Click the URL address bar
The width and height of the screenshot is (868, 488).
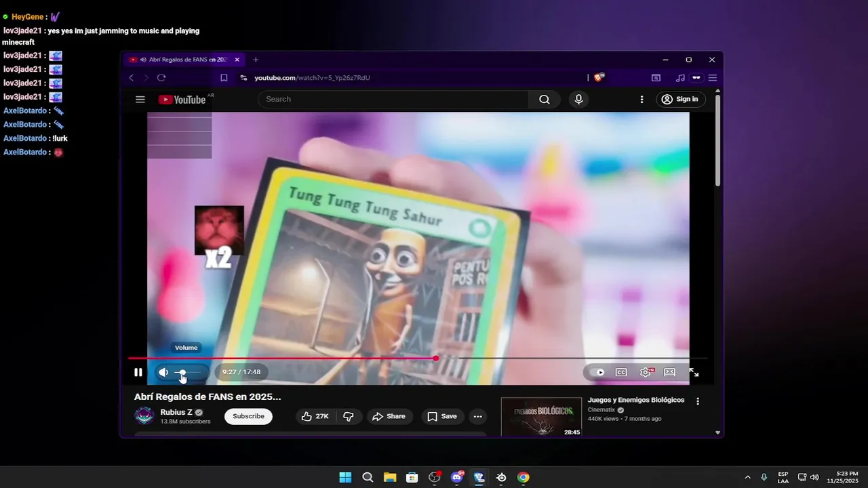click(414, 78)
